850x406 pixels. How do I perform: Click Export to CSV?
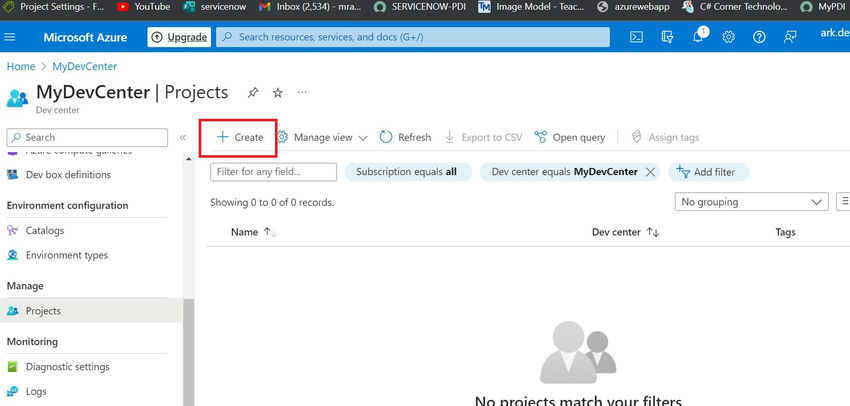pyautogui.click(x=484, y=138)
